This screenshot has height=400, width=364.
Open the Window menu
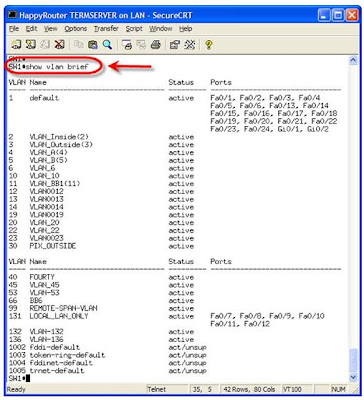pyautogui.click(x=161, y=29)
